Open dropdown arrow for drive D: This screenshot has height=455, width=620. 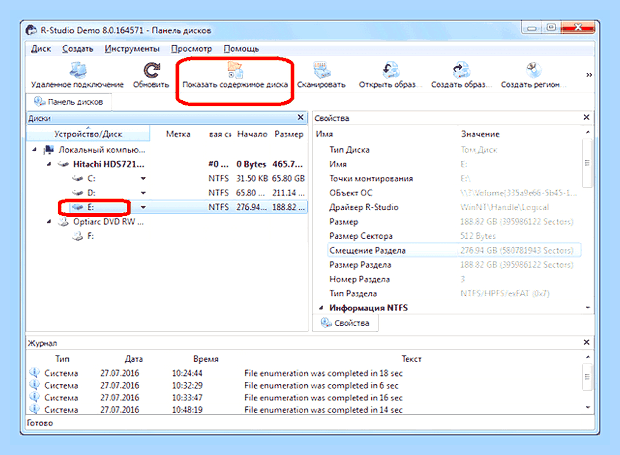[143, 193]
